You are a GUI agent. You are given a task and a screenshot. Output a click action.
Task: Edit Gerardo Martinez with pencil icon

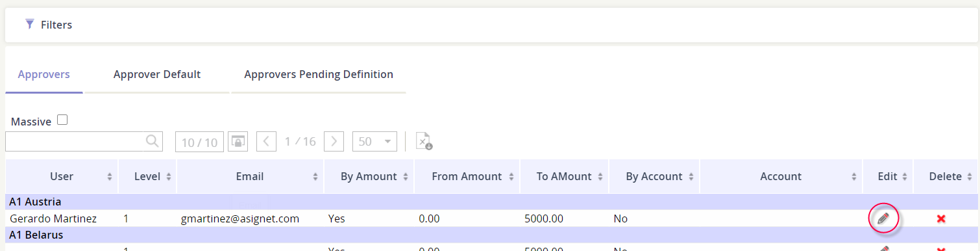point(883,218)
